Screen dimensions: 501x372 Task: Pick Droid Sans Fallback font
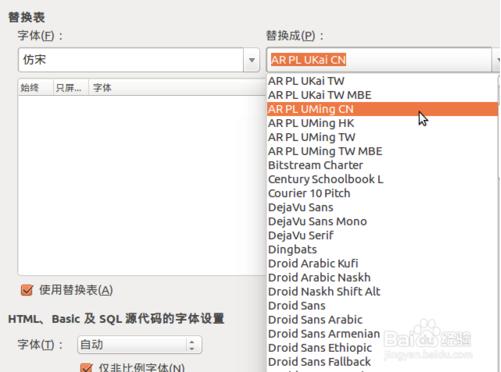tap(382, 361)
